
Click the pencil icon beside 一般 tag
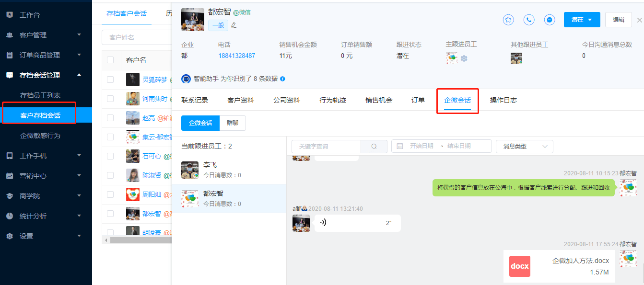[x=234, y=25]
